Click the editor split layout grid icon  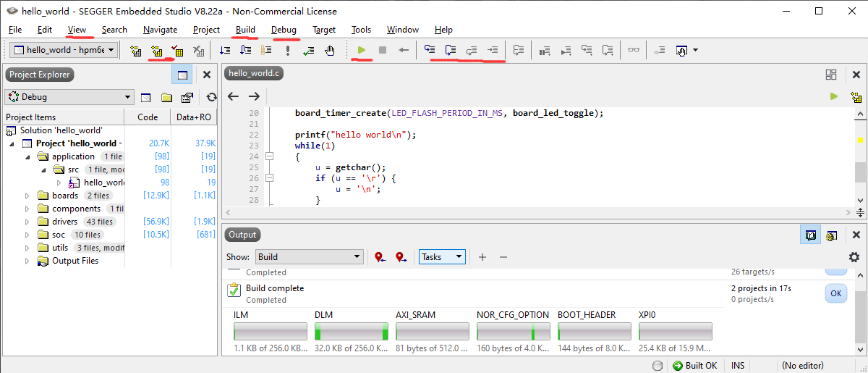tap(831, 74)
